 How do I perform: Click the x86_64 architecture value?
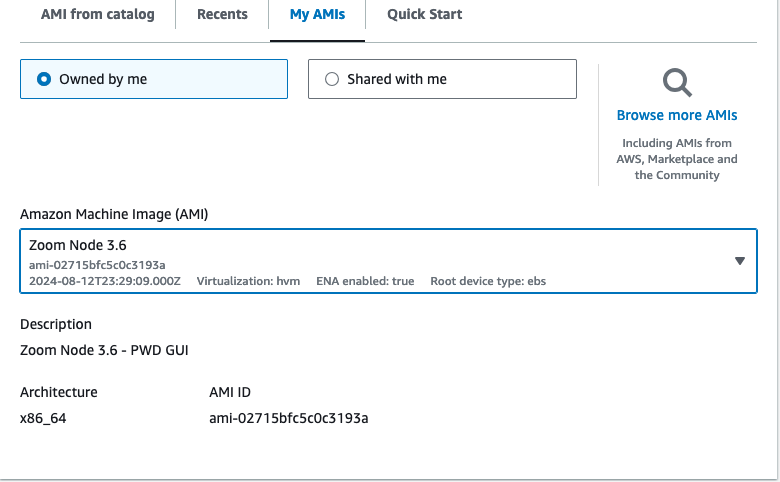43,418
